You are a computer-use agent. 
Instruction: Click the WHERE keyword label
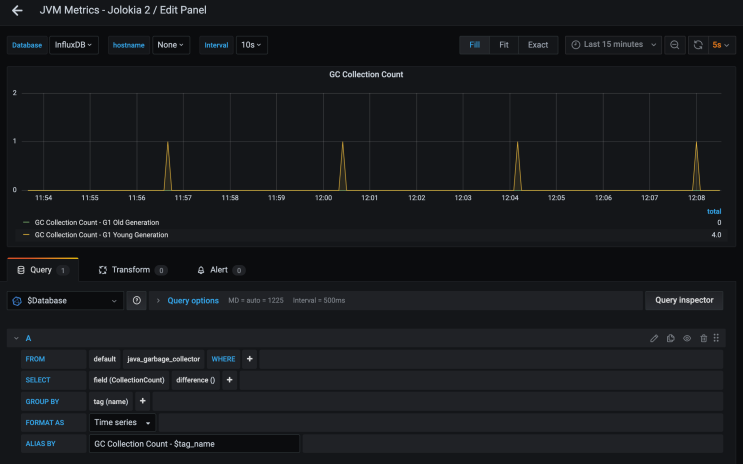click(223, 359)
